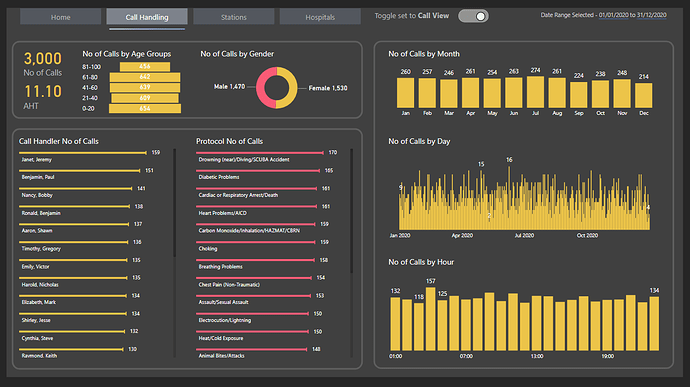
Task: Click the daily peak labeled 16
Action: (509, 197)
